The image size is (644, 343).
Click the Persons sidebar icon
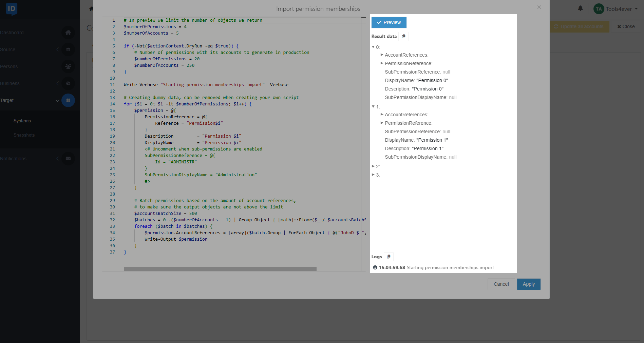[x=68, y=66]
